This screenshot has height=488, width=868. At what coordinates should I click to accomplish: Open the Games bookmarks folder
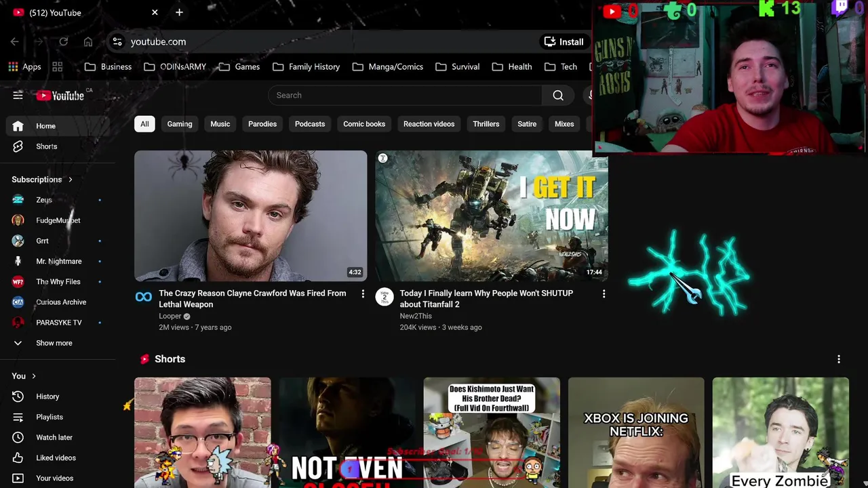click(x=239, y=66)
